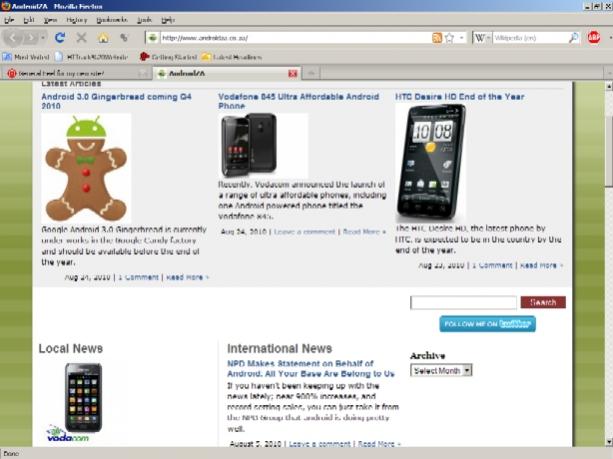Open the Most Visited bookmark folder
The image size is (613, 459).
click(x=27, y=57)
